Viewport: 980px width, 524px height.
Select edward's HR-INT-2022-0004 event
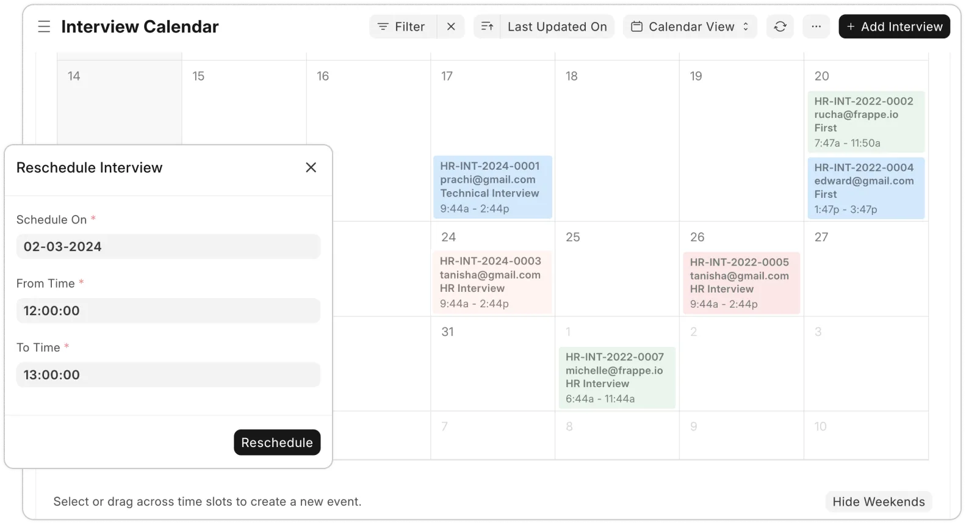[x=865, y=188]
